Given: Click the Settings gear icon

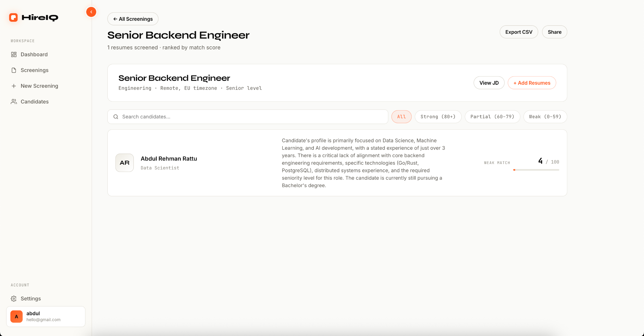Looking at the screenshot, I should pyautogui.click(x=14, y=299).
